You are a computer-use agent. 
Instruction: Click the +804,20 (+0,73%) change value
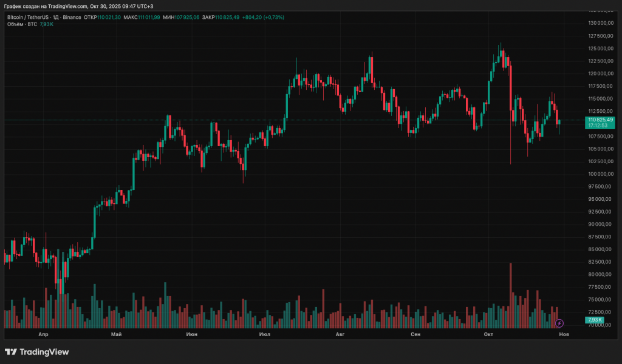263,17
